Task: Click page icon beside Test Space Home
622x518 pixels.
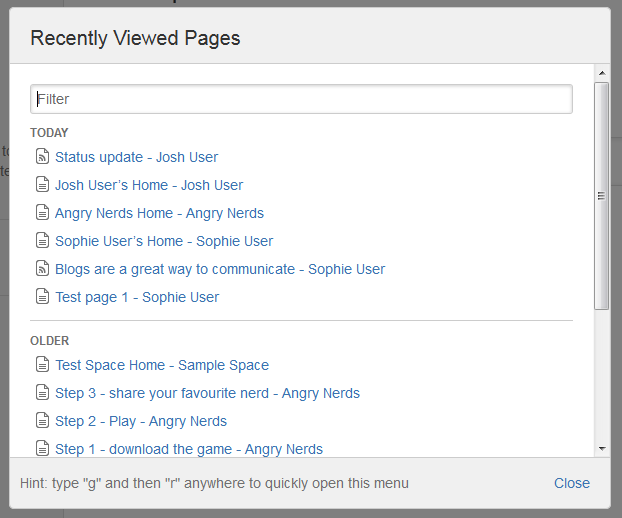Action: [42, 365]
